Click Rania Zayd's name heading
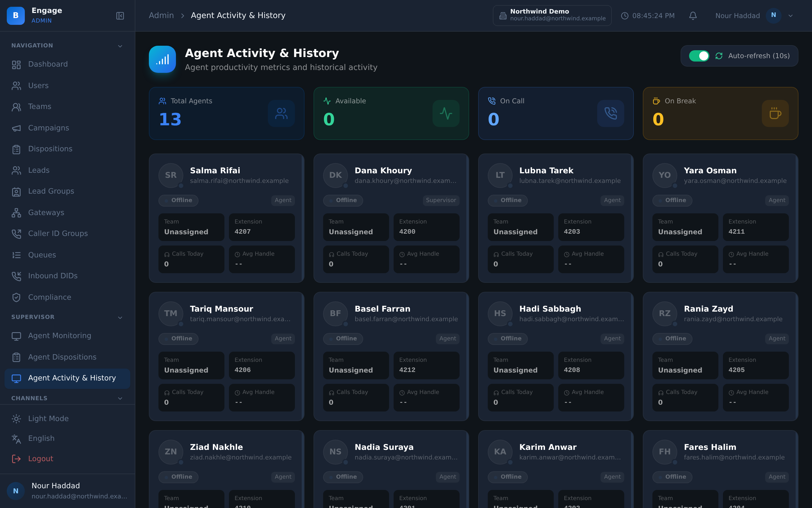 pyautogui.click(x=708, y=309)
